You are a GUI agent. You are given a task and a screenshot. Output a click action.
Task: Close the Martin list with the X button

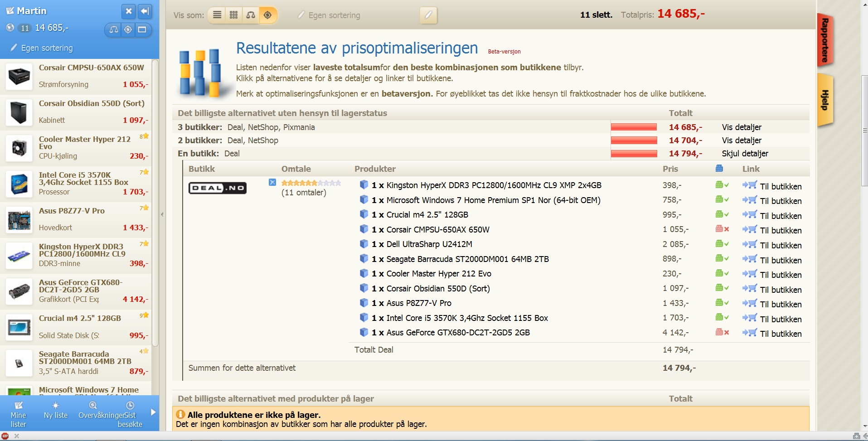click(x=129, y=11)
